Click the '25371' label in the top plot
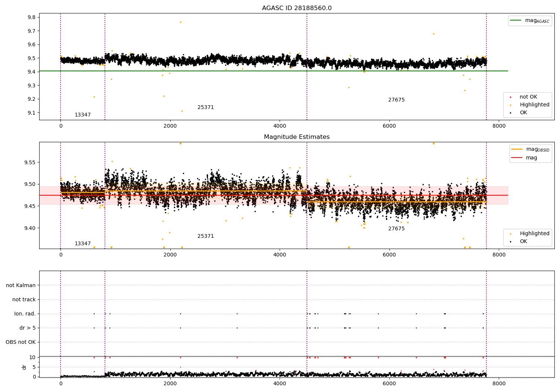The image size is (560, 392). coord(206,108)
